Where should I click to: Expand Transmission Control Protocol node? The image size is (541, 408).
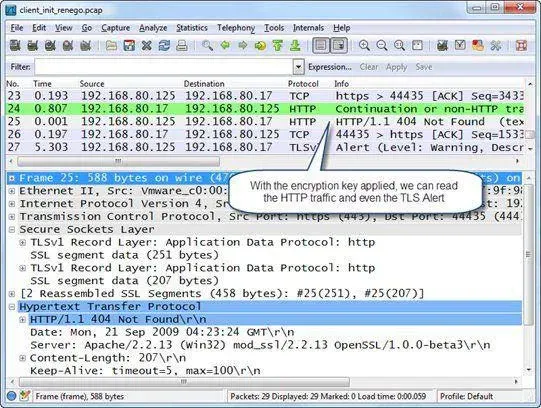pyautogui.click(x=12, y=217)
